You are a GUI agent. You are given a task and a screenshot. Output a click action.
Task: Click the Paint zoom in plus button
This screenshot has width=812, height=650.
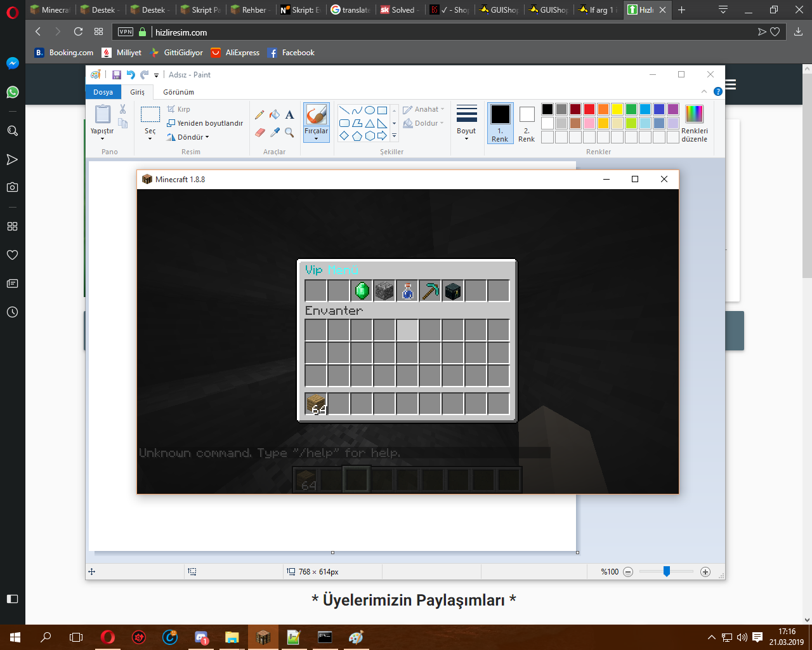[x=705, y=572]
